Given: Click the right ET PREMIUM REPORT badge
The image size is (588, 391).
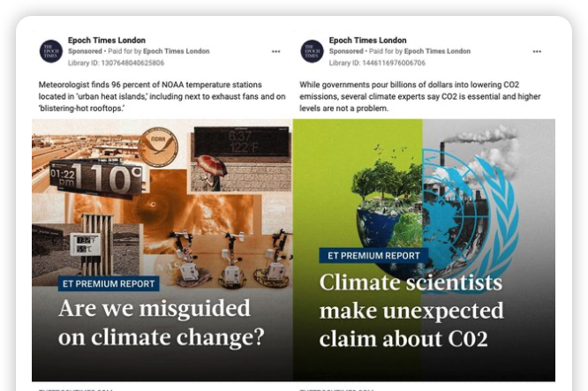Looking at the screenshot, I should [x=373, y=256].
